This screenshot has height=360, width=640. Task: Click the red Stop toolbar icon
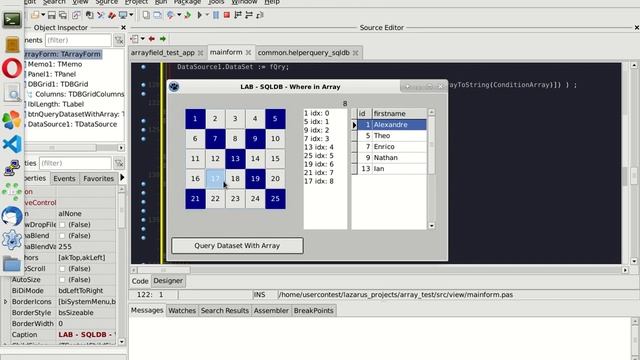227,16
